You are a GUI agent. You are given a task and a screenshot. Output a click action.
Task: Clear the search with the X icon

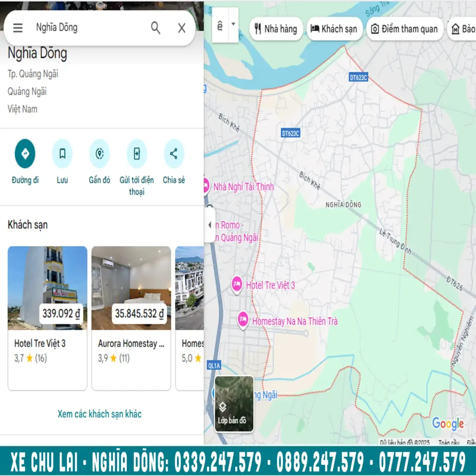[181, 28]
